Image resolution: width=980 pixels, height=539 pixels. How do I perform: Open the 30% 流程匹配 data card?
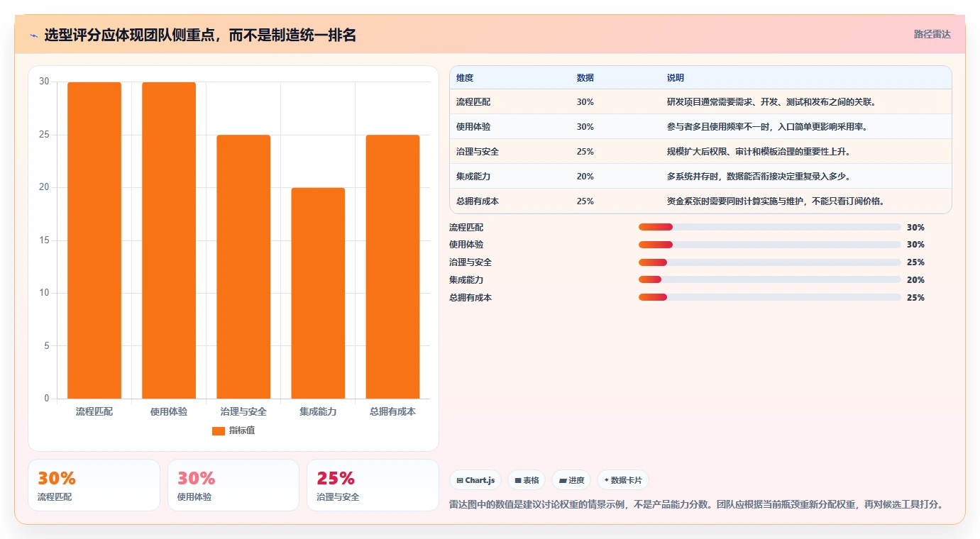[x=94, y=485]
